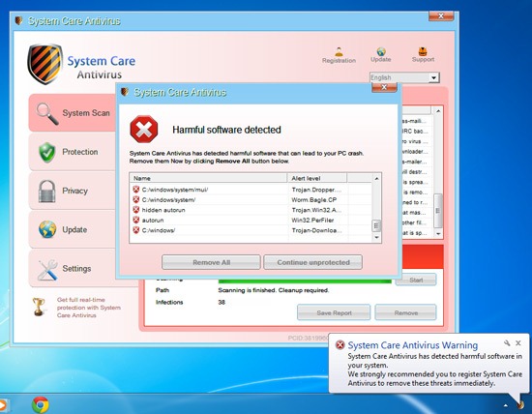This screenshot has height=414, width=532.
Task: Click the System Care shield logo
Action: pos(45,64)
